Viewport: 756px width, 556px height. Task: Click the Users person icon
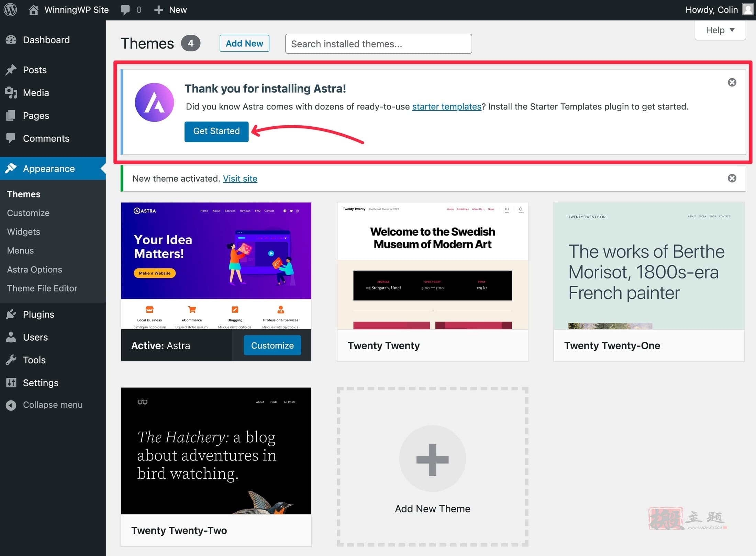click(11, 337)
